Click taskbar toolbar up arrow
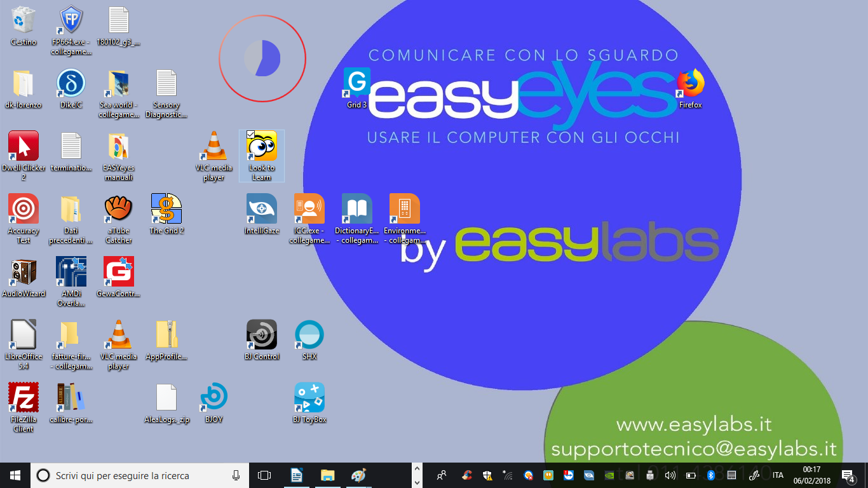Viewport: 868px width, 488px height. click(417, 469)
